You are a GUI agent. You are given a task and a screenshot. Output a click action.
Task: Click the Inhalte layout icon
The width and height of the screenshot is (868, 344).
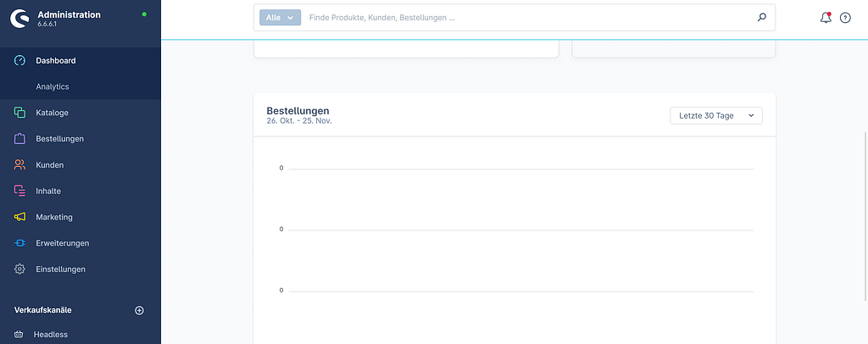(19, 191)
